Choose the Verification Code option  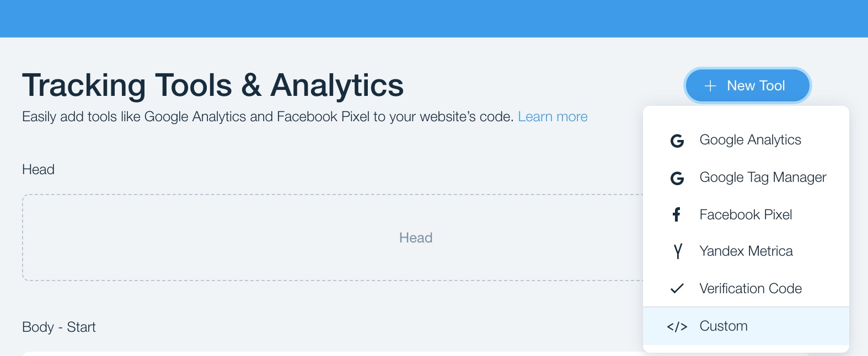[750, 288]
